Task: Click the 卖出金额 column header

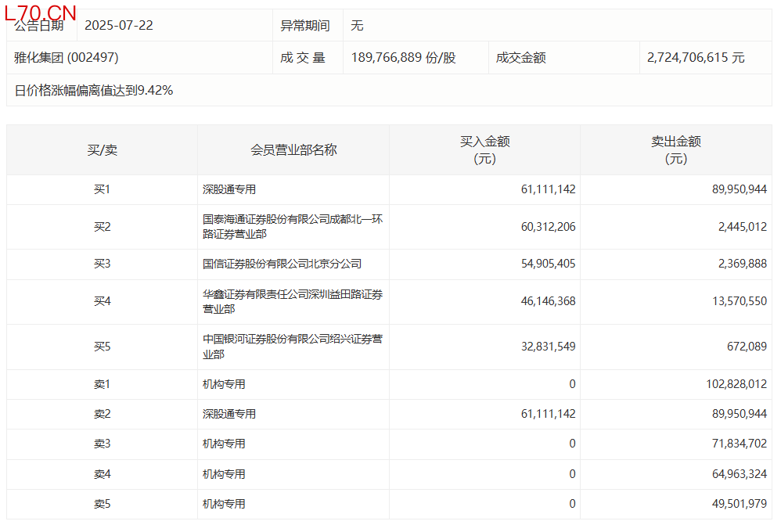Action: (676, 150)
